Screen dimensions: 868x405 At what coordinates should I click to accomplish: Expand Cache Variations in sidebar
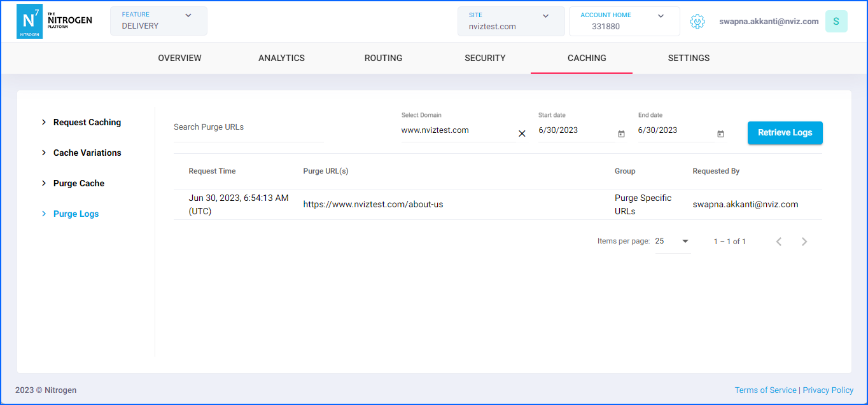point(87,153)
